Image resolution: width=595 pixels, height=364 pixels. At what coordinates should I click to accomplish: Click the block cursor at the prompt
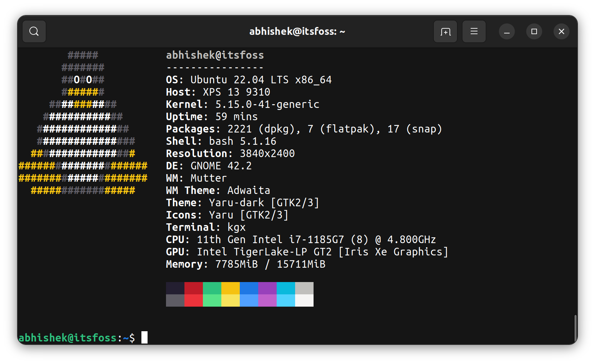[144, 337]
